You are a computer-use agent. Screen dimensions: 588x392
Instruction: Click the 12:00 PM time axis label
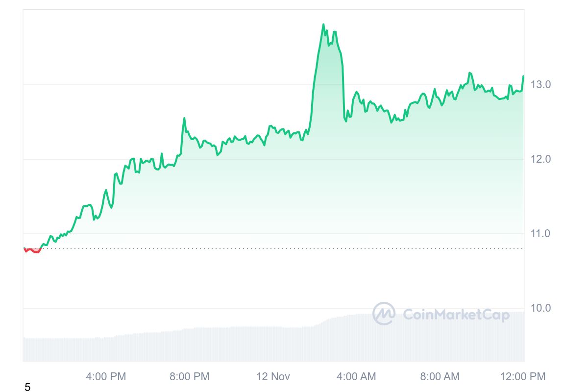(522, 376)
